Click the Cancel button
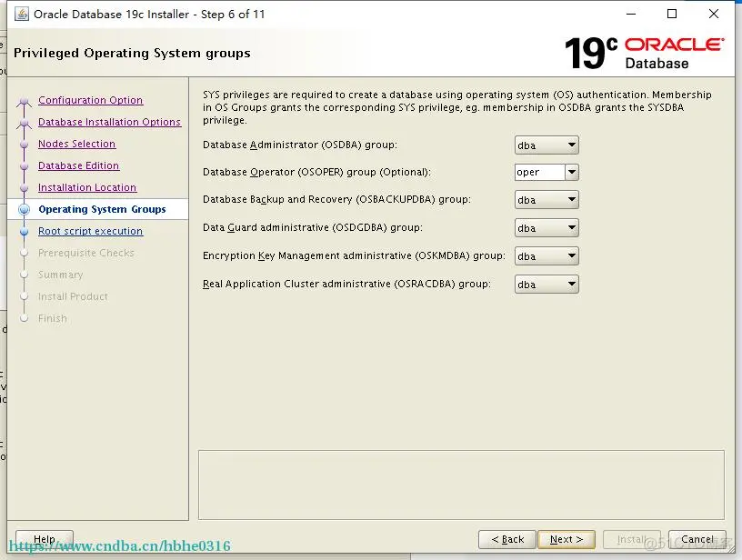Screen dimensions: 742x560 click(697, 539)
